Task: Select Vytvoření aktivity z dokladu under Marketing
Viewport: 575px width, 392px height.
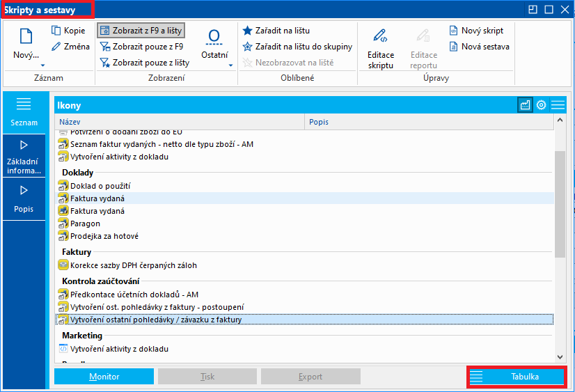Action: pos(304,349)
